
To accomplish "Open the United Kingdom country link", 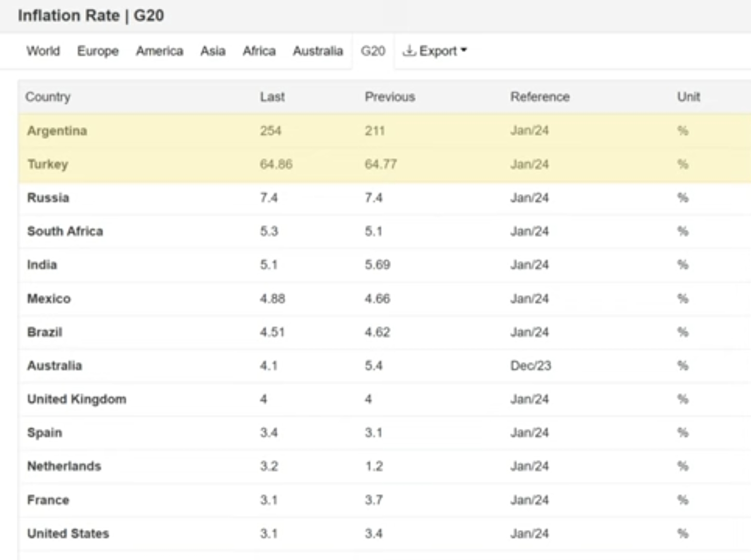I will [x=77, y=399].
